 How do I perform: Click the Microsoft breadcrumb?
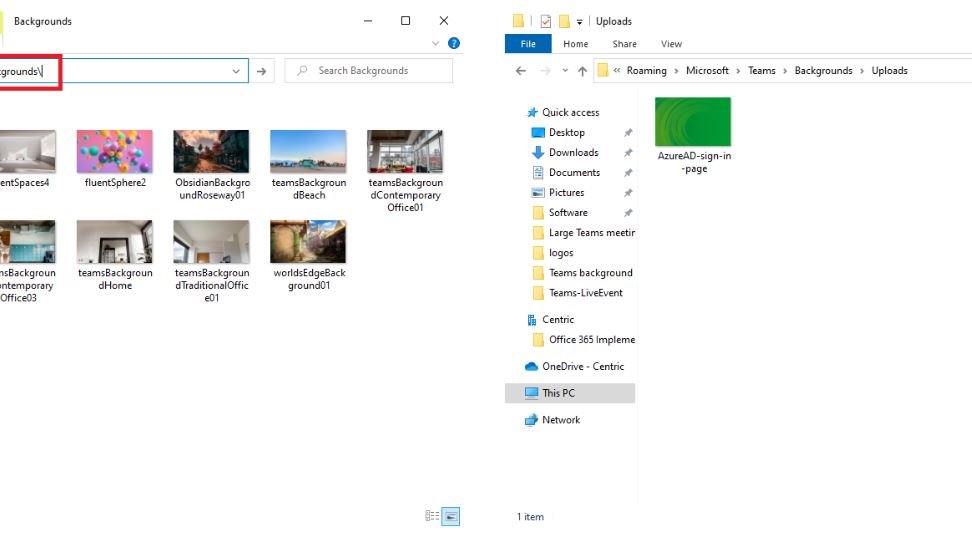[x=707, y=71]
